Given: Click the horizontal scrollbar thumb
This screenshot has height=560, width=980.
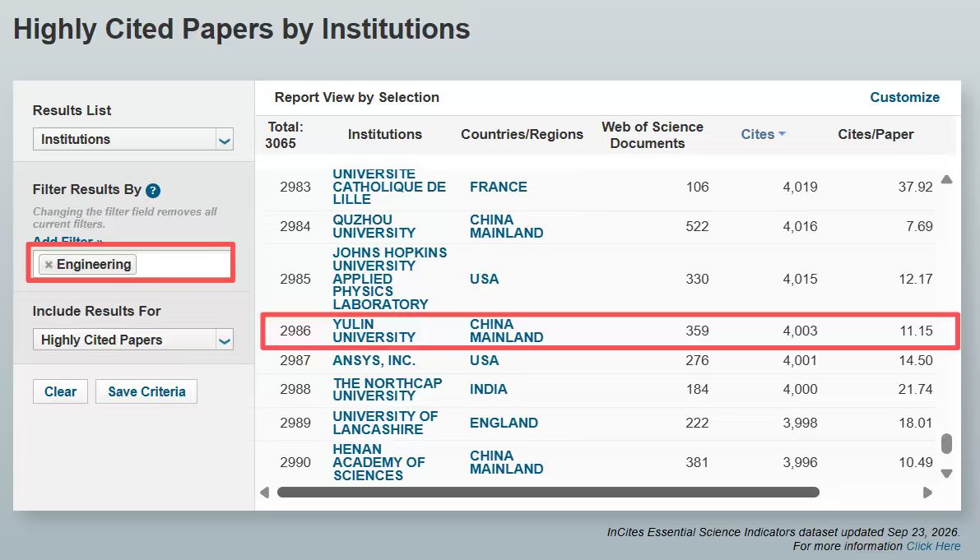Looking at the screenshot, I should point(548,493).
